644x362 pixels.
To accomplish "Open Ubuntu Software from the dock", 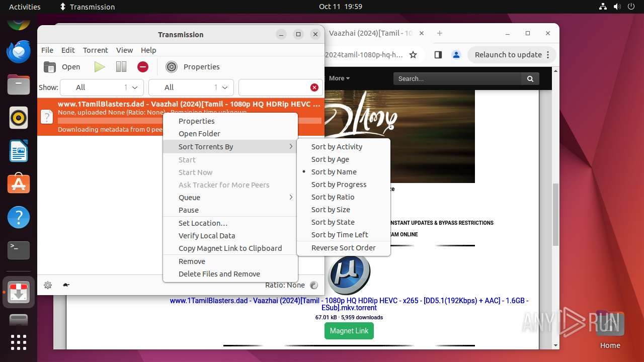I will point(19,184).
